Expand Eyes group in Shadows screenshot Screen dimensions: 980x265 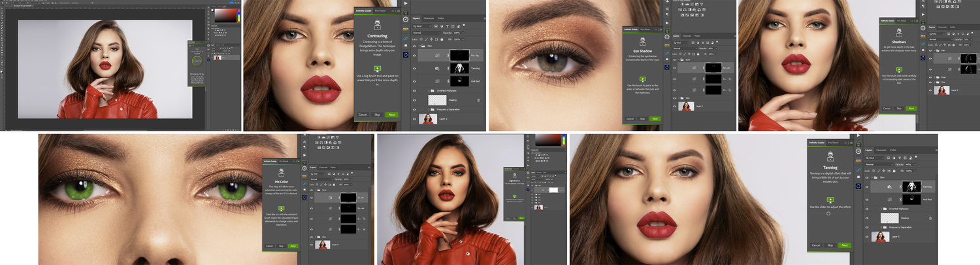pyautogui.click(x=935, y=77)
